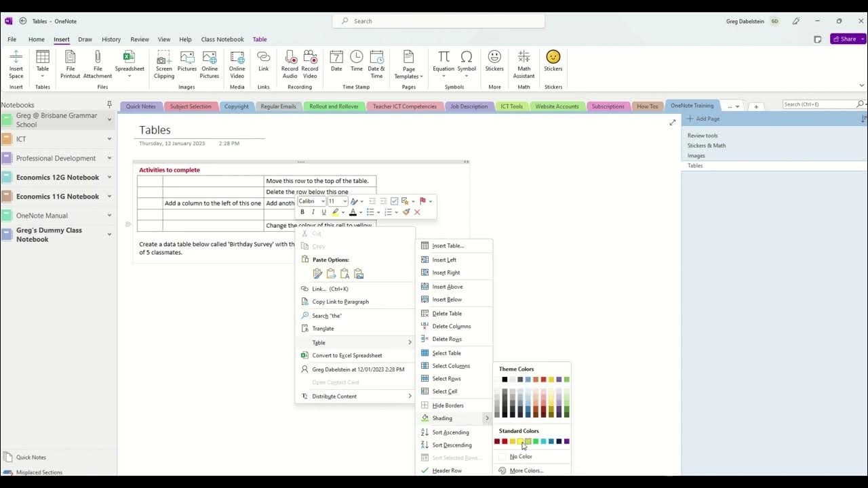Click the File Attachment paperclip icon

(98, 58)
